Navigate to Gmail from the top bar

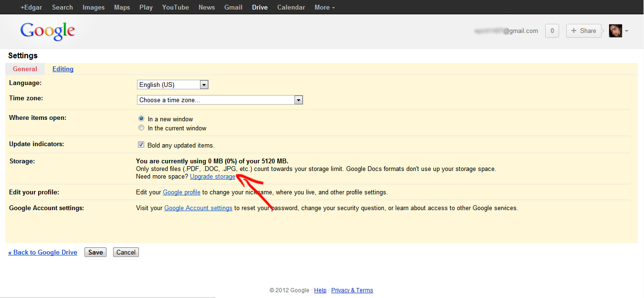click(x=233, y=7)
